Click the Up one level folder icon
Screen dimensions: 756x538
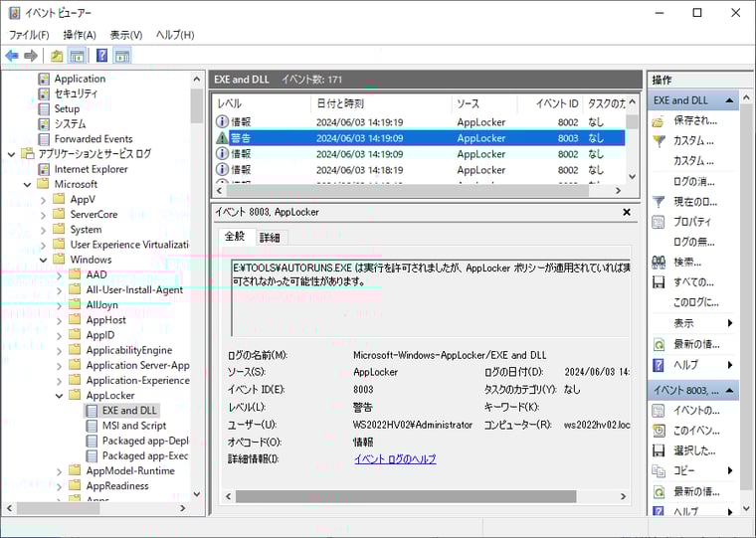(x=57, y=56)
